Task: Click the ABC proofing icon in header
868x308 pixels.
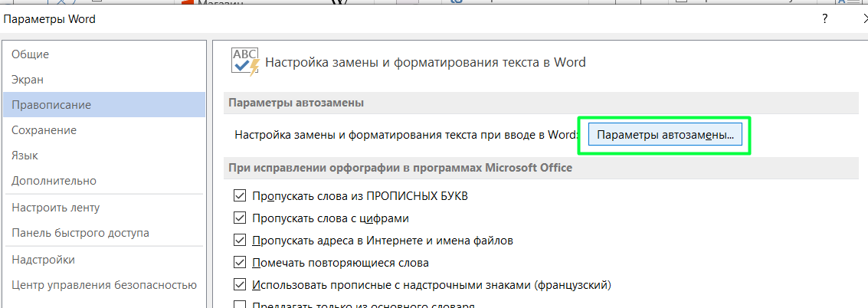Action: (244, 61)
